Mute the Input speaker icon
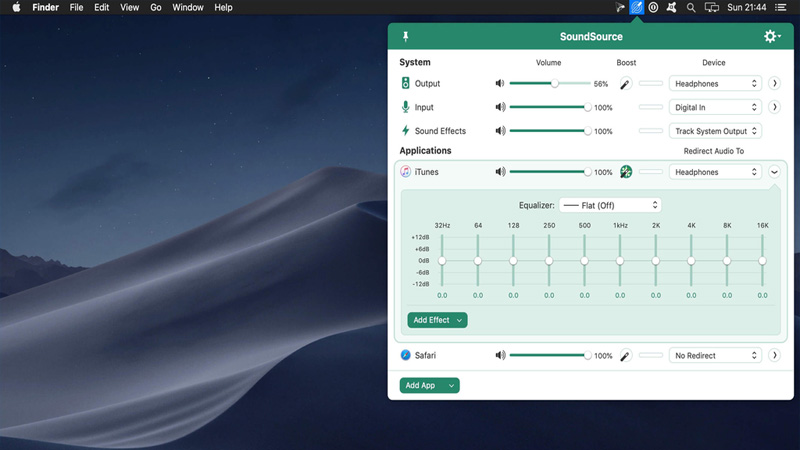 (500, 107)
